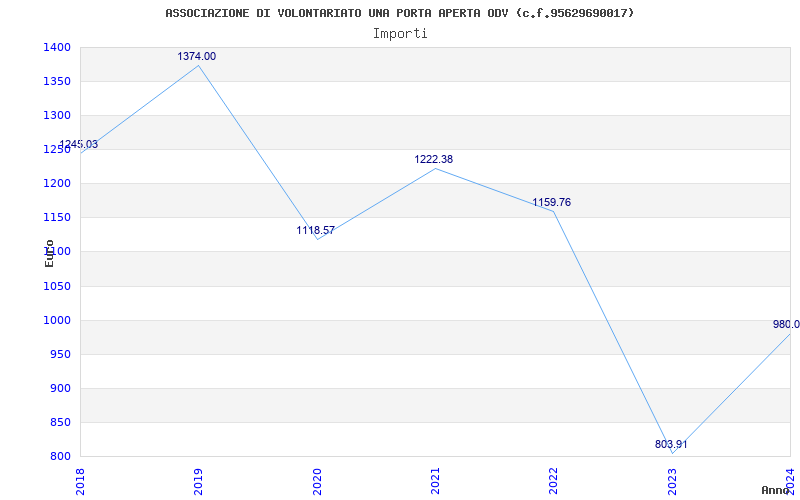Viewport: 800px width, 500px height.
Task: Click the 'Importi' subtitle
Action: pyautogui.click(x=400, y=34)
